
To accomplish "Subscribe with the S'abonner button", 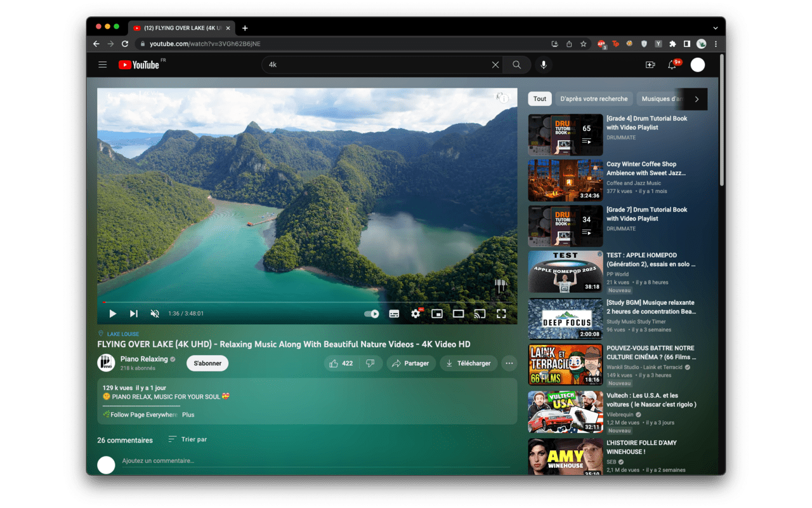I will pos(207,363).
